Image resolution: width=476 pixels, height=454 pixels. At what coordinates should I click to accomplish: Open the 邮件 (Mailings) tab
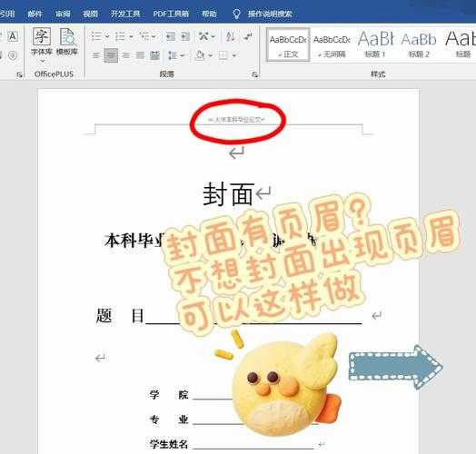(x=35, y=14)
